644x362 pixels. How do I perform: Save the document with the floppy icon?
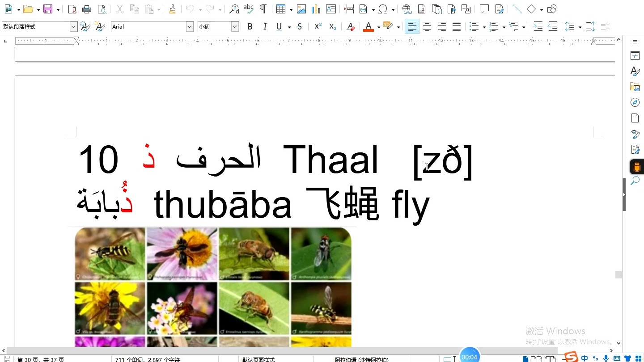(48, 9)
